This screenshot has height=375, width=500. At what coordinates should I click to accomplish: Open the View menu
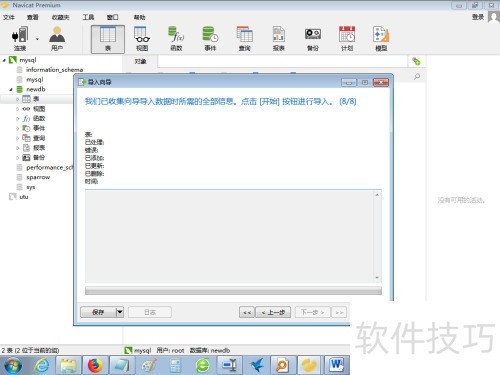coord(33,17)
